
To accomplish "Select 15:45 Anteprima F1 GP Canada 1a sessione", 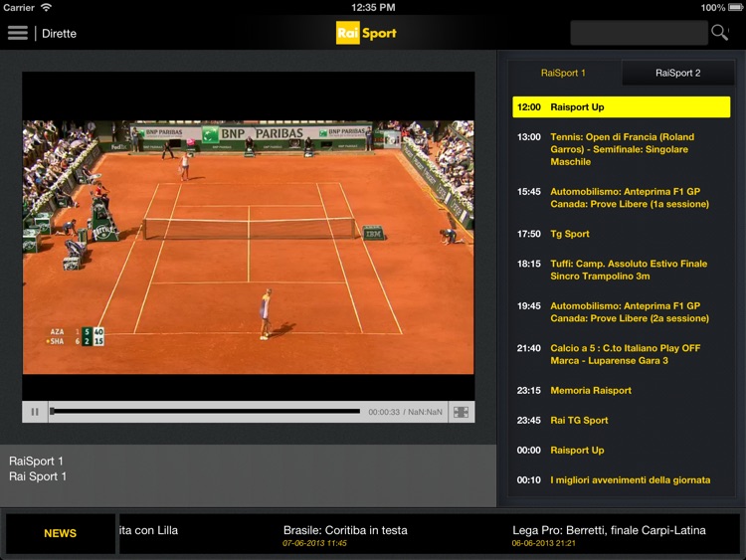I will [x=621, y=198].
